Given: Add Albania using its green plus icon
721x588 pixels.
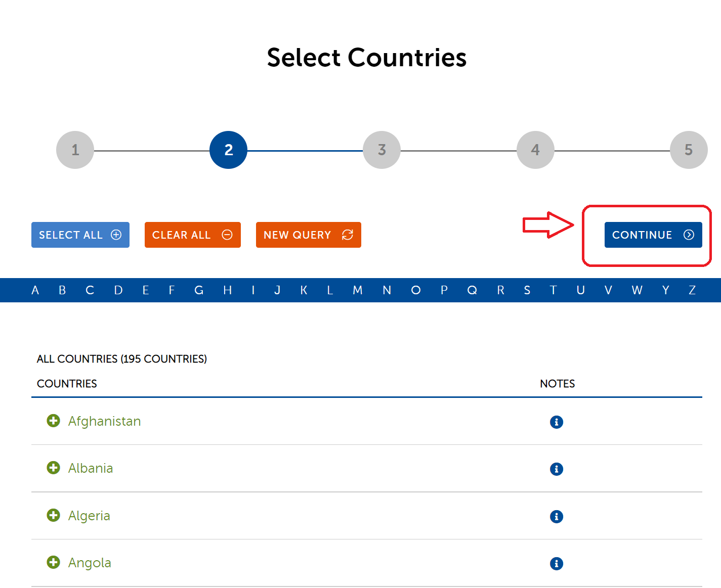Looking at the screenshot, I should point(53,468).
